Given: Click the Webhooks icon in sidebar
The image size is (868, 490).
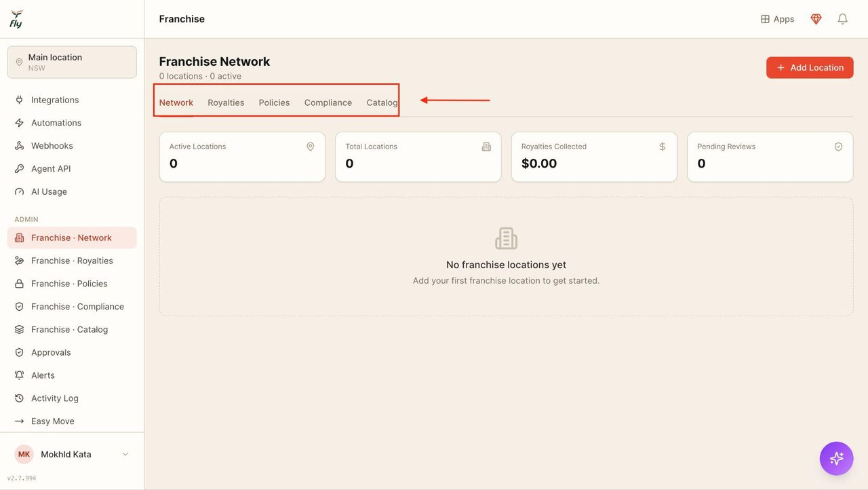Looking at the screenshot, I should click(x=20, y=146).
